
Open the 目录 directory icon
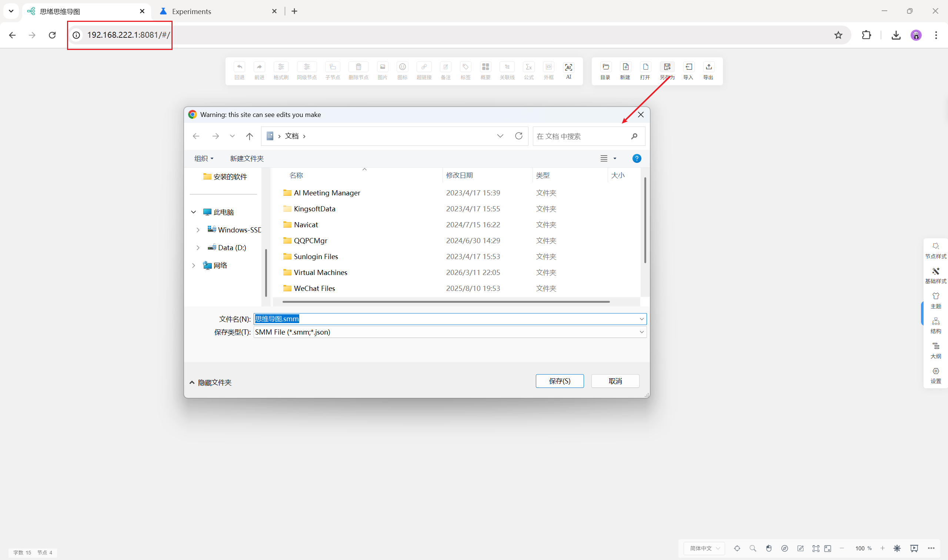click(605, 67)
